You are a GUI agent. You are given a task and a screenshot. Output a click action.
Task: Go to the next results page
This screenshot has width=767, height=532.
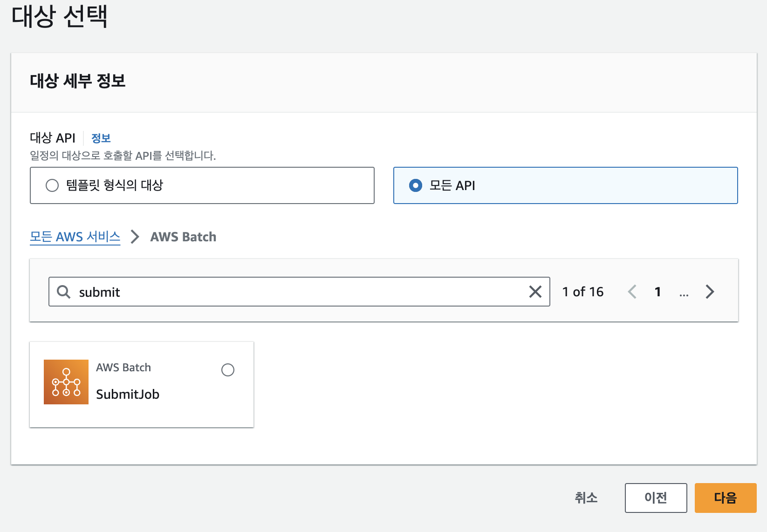(710, 292)
